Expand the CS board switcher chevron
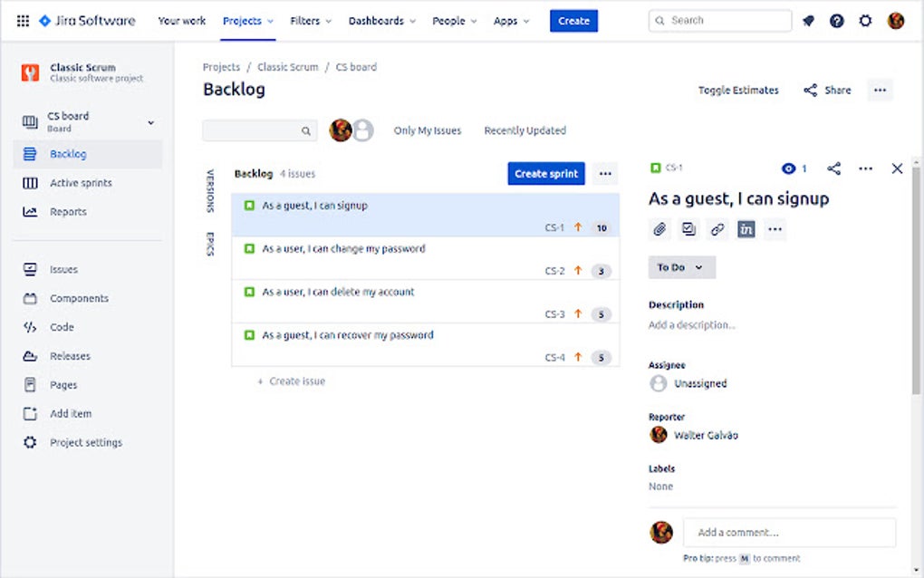Screen dimensions: 924x578 point(150,120)
